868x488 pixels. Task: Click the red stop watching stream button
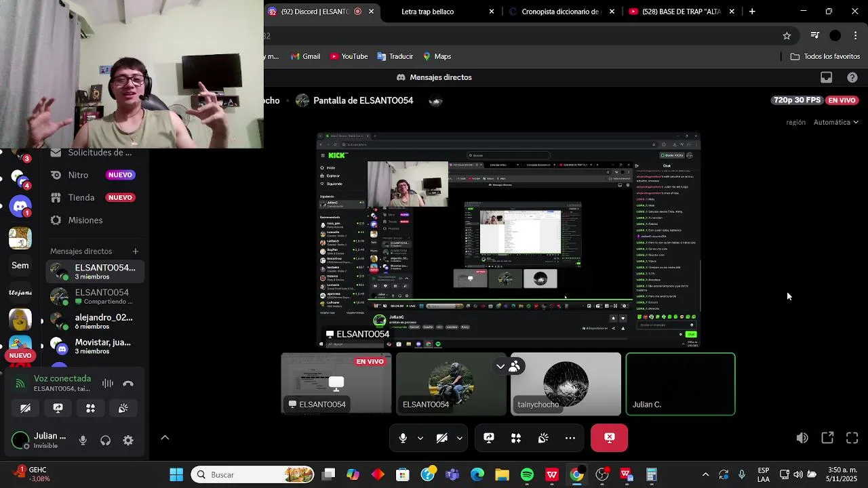click(x=610, y=438)
